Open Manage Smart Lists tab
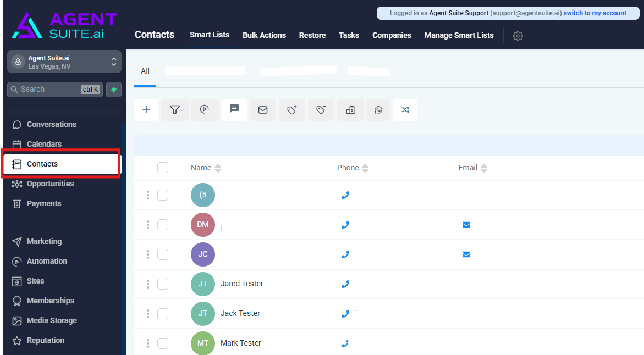This screenshot has width=644, height=355. point(459,35)
